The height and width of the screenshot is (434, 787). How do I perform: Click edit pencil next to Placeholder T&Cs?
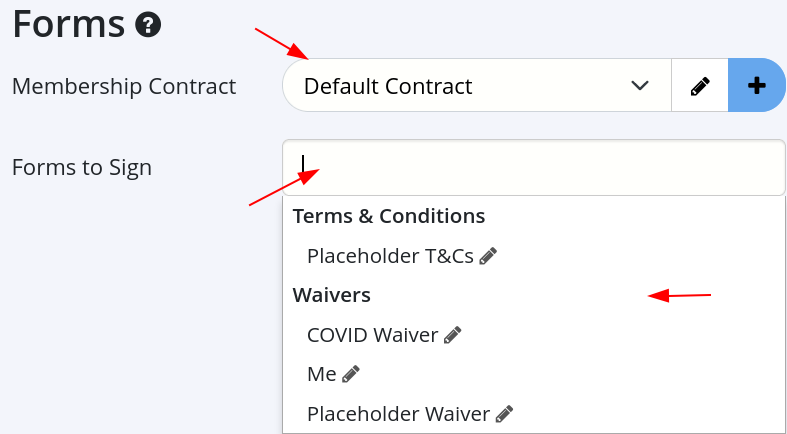click(488, 256)
